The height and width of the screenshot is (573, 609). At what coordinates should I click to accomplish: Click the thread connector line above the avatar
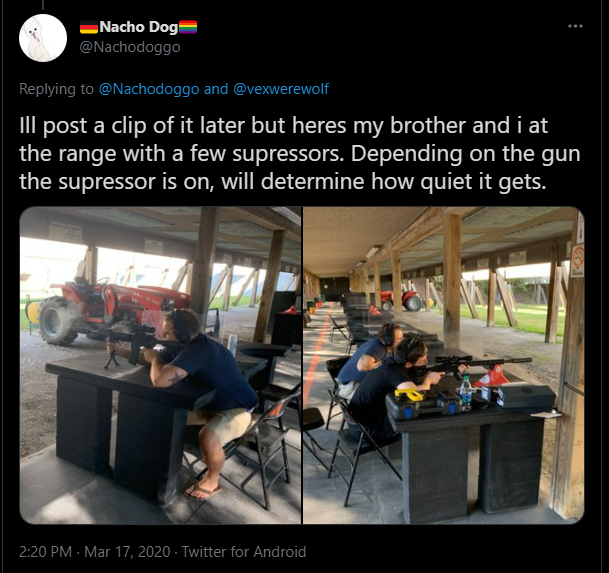tap(43, 5)
